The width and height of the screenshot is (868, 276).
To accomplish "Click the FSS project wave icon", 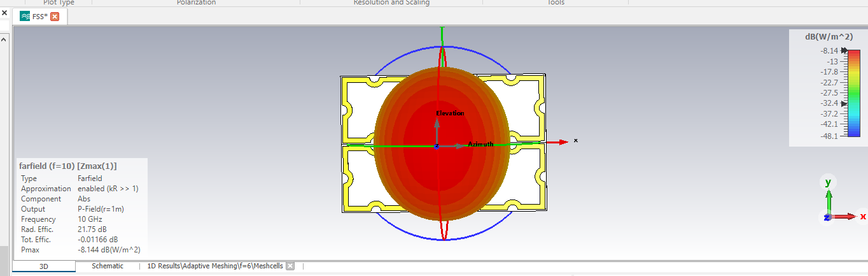I will tap(25, 17).
